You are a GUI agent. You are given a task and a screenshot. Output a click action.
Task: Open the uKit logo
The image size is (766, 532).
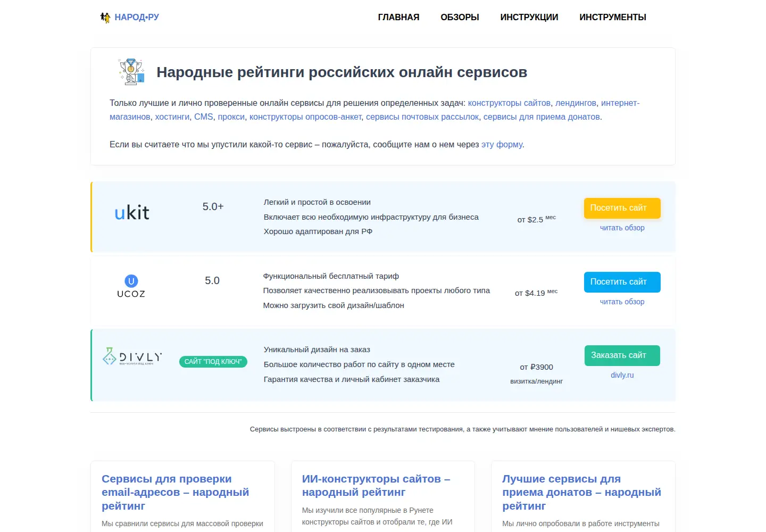coord(132,213)
